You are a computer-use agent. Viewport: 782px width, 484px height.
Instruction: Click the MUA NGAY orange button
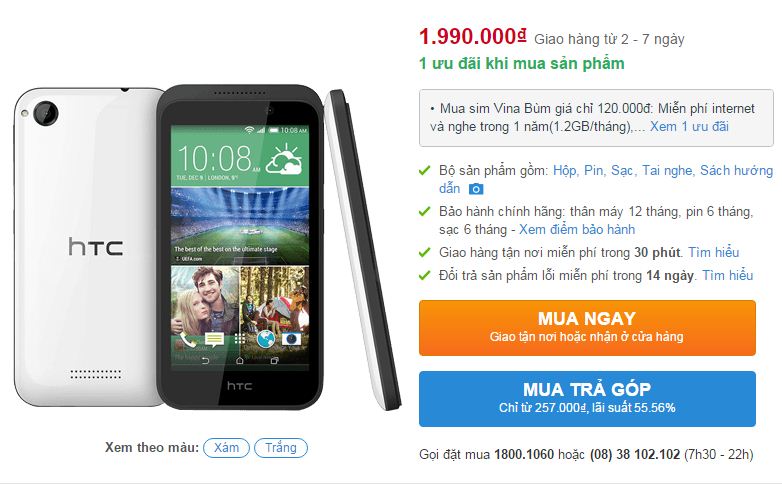[x=587, y=328]
